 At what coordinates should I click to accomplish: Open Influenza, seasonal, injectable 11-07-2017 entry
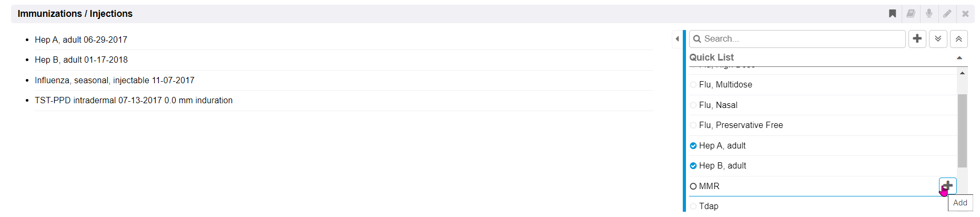[x=115, y=81]
